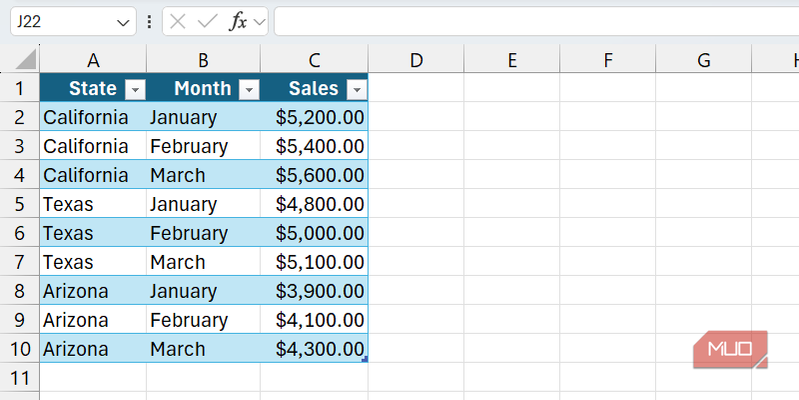Select column A header
The width and height of the screenshot is (799, 400).
click(x=93, y=60)
